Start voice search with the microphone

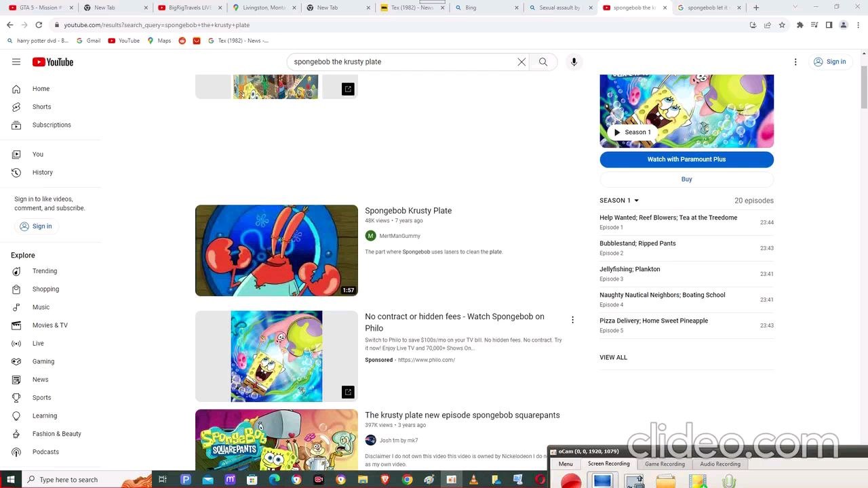click(574, 62)
